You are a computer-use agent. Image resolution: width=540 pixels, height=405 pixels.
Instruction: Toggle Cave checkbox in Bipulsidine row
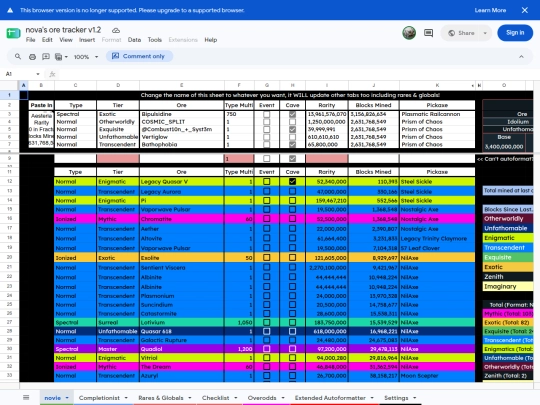tap(292, 114)
